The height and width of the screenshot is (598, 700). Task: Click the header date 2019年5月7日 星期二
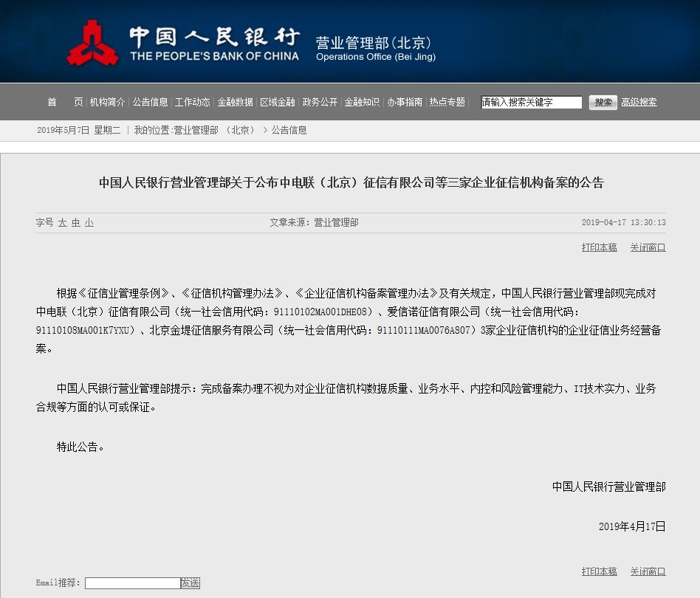(x=78, y=130)
